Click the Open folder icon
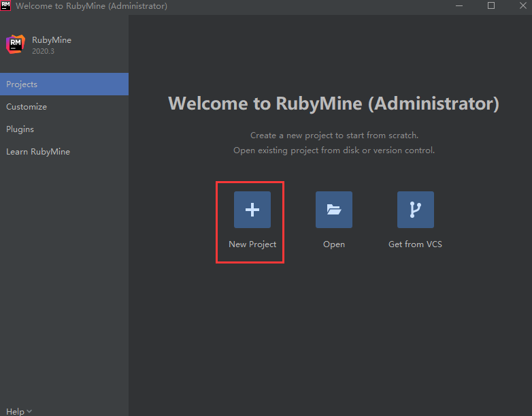 click(x=334, y=210)
